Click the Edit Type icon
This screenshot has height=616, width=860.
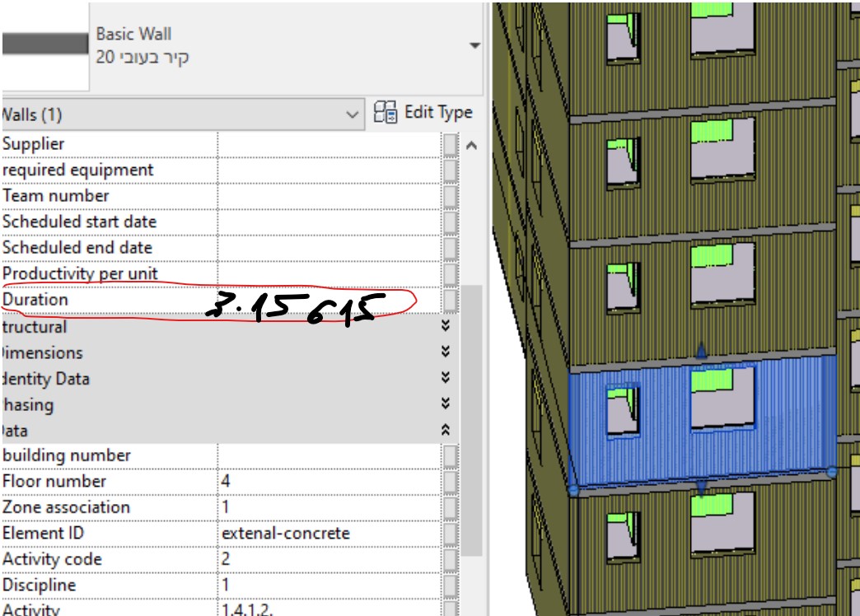click(x=385, y=113)
